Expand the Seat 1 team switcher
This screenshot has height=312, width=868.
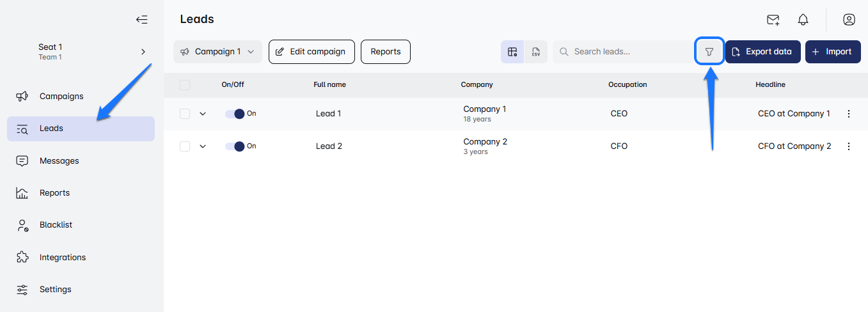pyautogui.click(x=143, y=52)
